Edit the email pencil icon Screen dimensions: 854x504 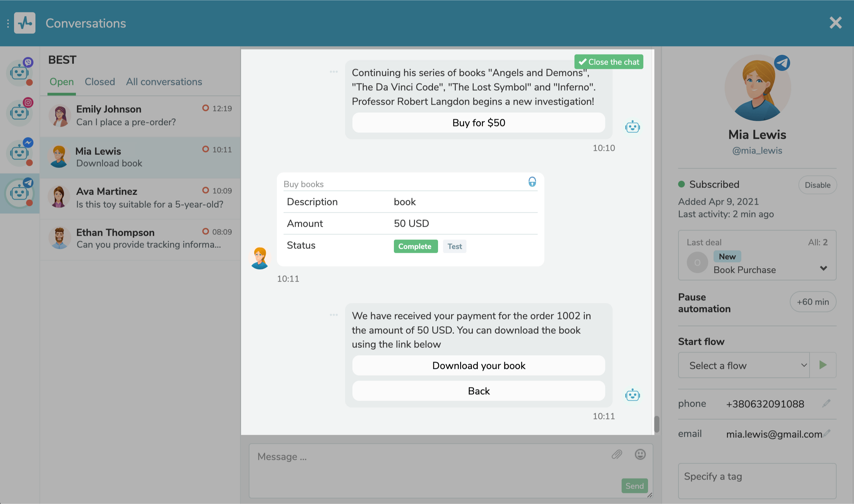tap(827, 433)
